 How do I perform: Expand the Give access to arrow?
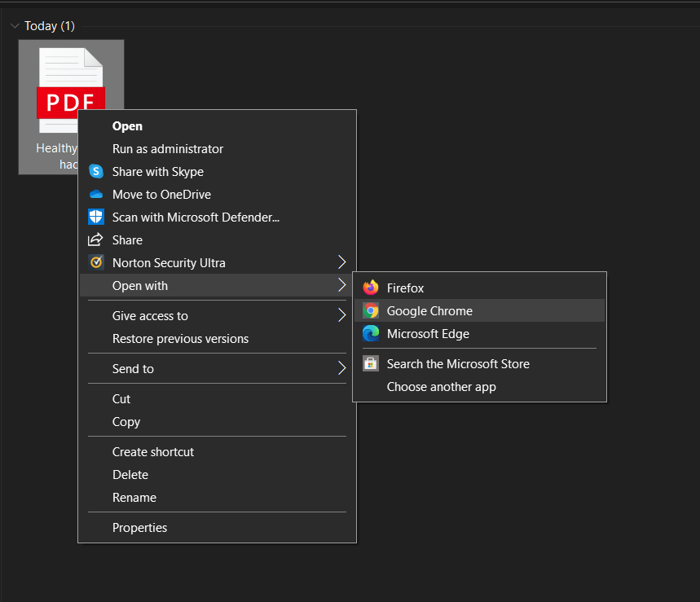tap(341, 315)
